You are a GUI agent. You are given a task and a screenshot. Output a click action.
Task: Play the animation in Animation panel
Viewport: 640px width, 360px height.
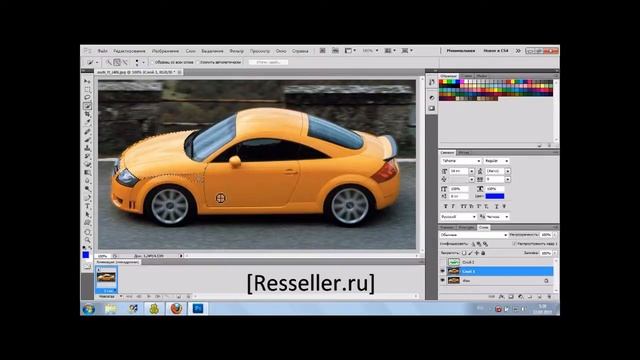[149, 296]
